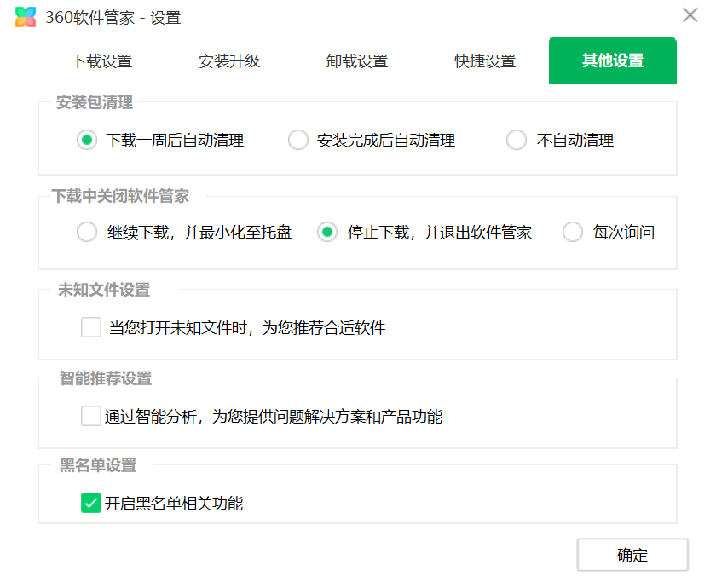This screenshot has width=716, height=588.
Task: Choose 继续下载，并最小化至托盘 option
Action: tap(87, 232)
